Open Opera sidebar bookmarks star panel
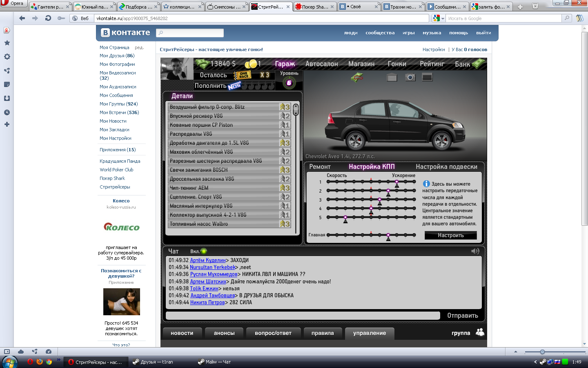 [x=7, y=43]
